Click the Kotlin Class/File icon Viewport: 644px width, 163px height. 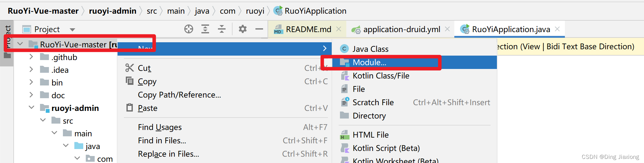[345, 76]
